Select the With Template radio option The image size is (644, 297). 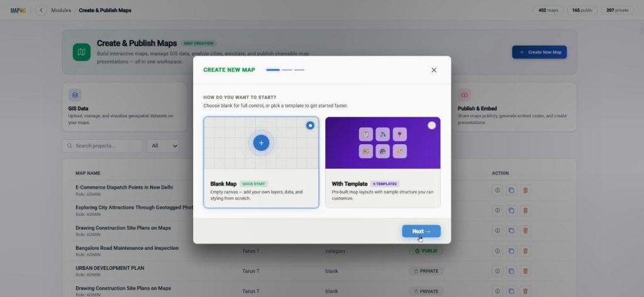coord(431,126)
